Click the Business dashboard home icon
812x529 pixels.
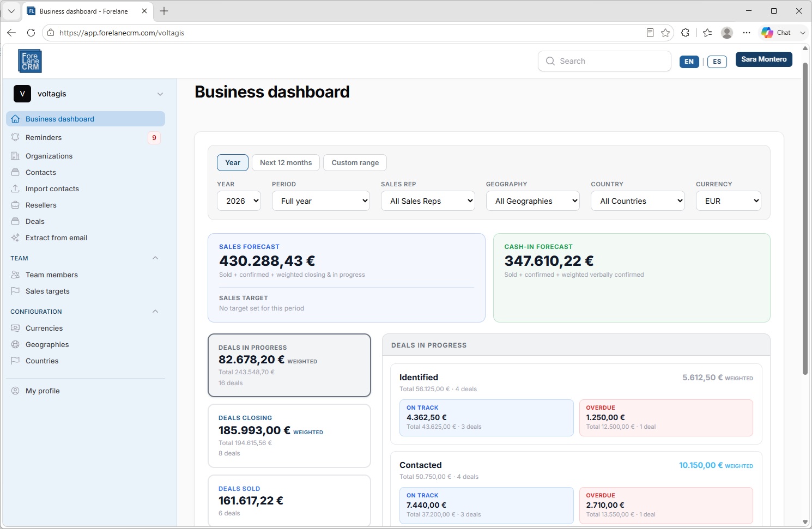15,119
